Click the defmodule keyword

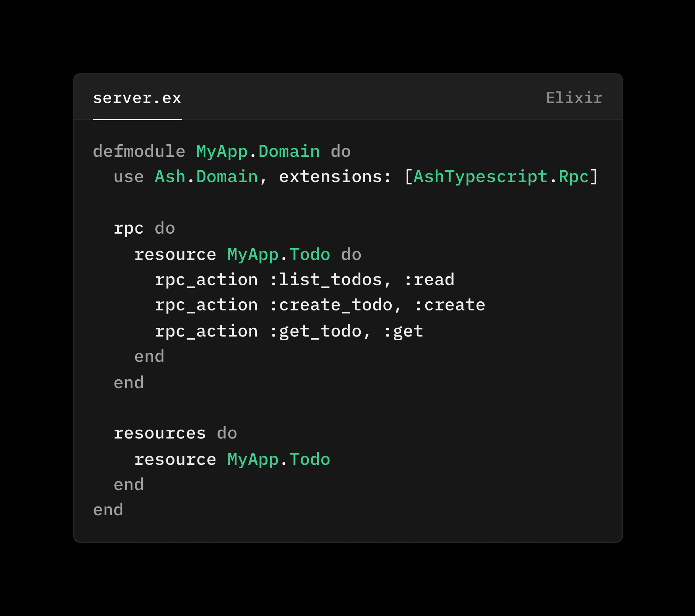[x=139, y=152]
